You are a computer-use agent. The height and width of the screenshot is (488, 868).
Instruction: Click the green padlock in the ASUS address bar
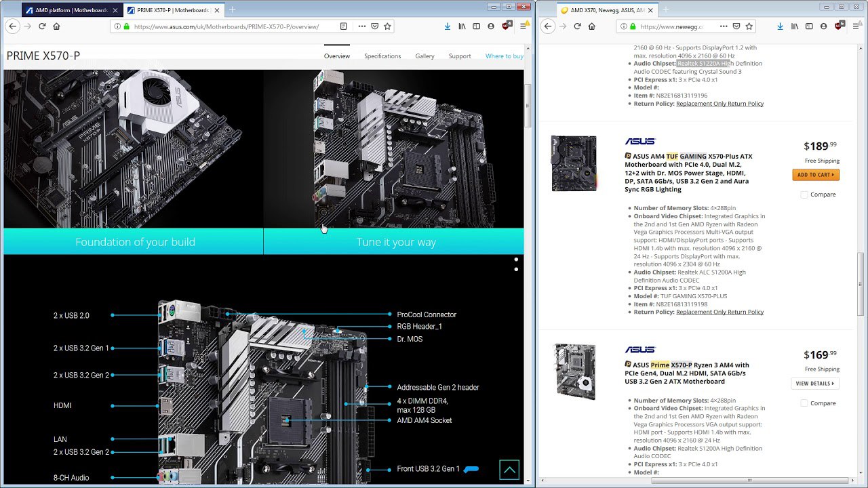click(x=126, y=26)
